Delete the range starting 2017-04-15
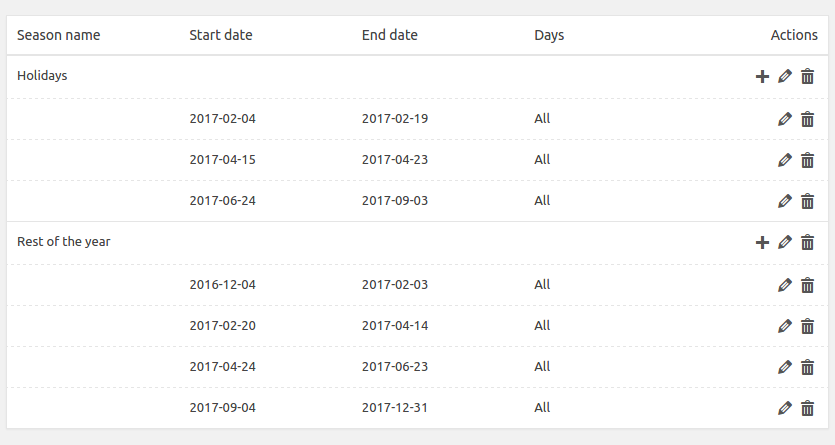 (x=808, y=160)
